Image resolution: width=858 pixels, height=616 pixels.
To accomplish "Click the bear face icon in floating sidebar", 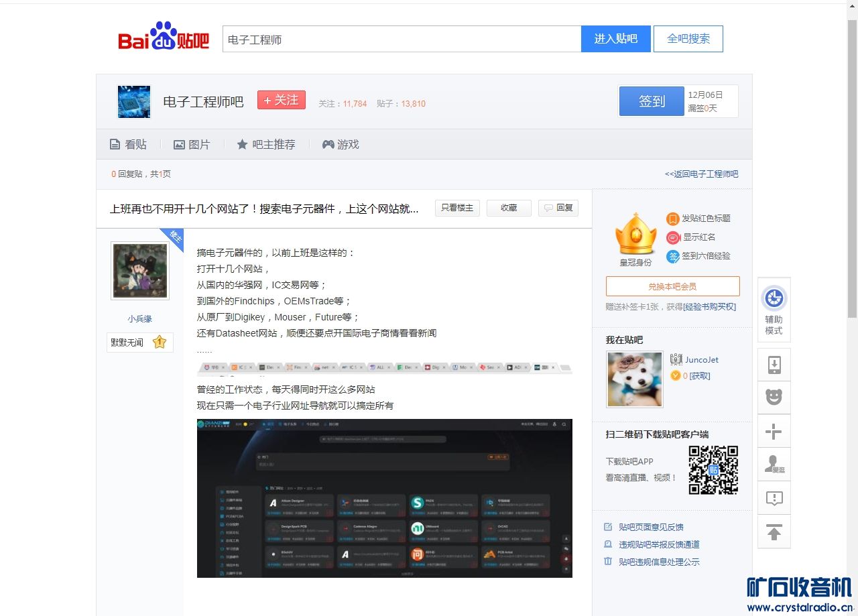I will (x=774, y=397).
